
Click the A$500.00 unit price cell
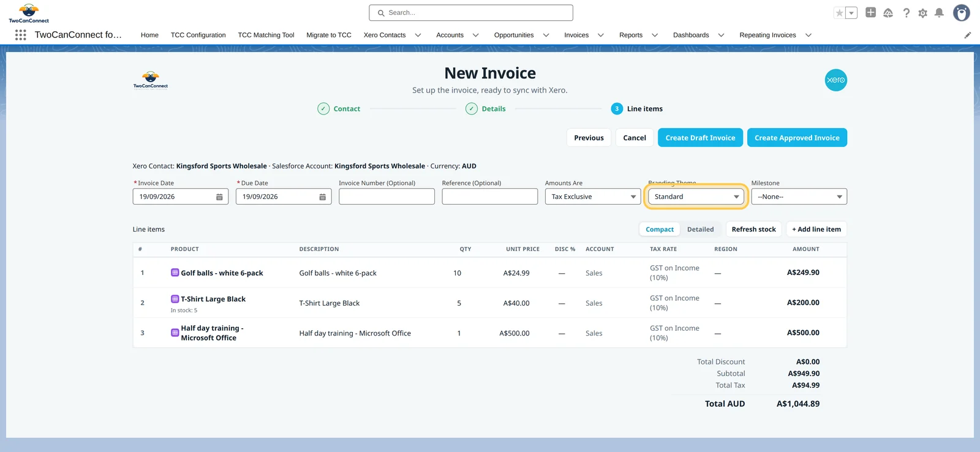(x=514, y=333)
